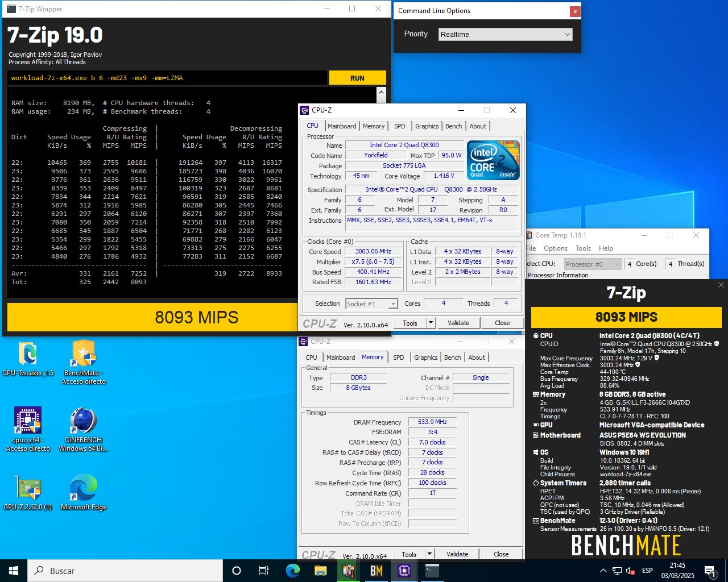The height and width of the screenshot is (582, 728).
Task: Open Options menu in Core Temp
Action: [x=556, y=248]
